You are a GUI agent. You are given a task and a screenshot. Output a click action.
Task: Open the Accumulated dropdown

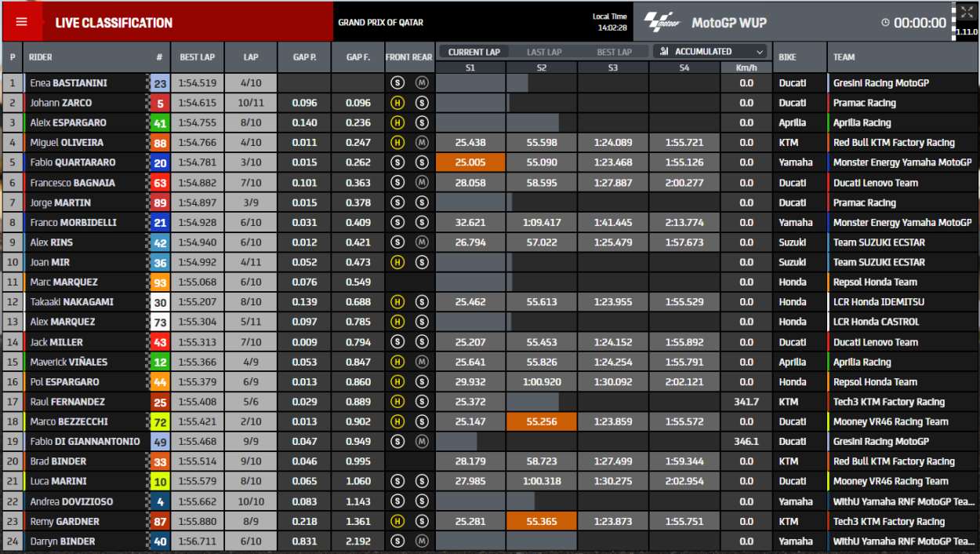710,52
